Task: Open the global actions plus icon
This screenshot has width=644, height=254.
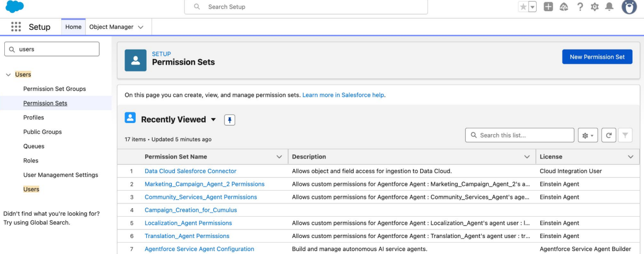Action: coord(547,7)
